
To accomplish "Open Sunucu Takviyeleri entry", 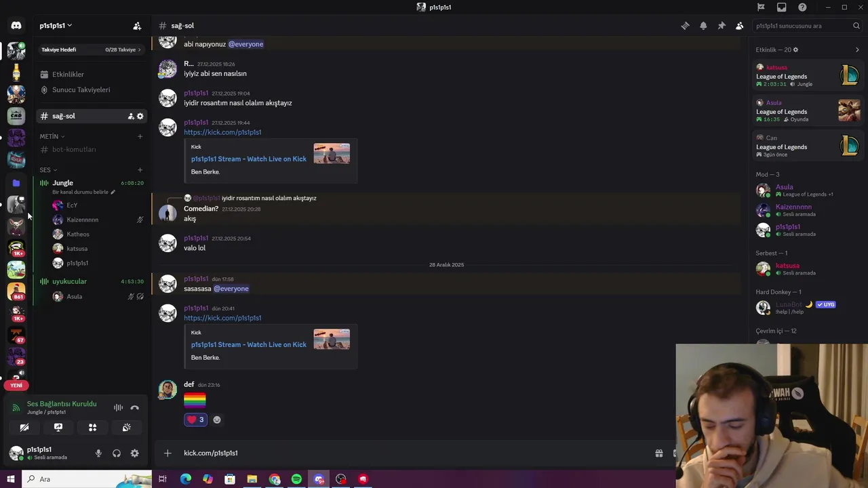I will point(91,89).
